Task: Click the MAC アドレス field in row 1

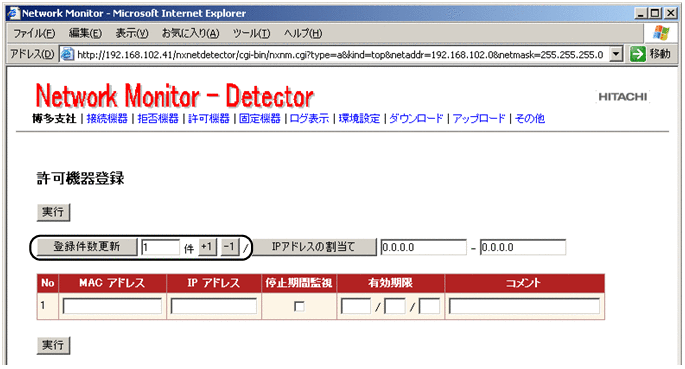Action: 112,306
